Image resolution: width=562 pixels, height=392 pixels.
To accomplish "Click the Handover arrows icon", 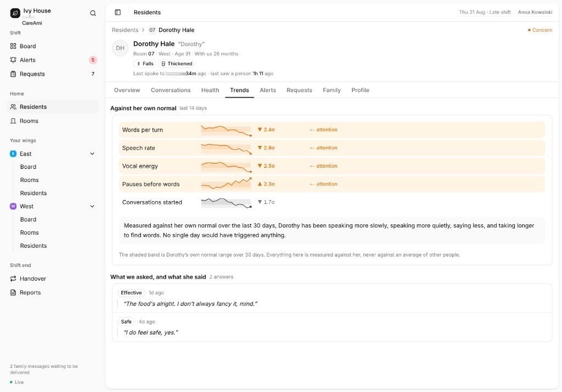I will coord(13,279).
